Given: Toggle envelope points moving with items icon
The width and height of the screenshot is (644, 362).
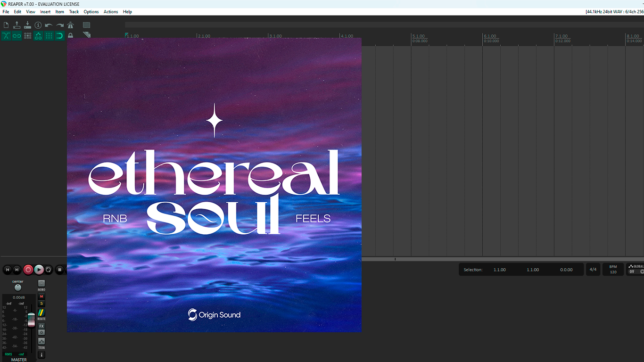Looking at the screenshot, I should (x=38, y=36).
